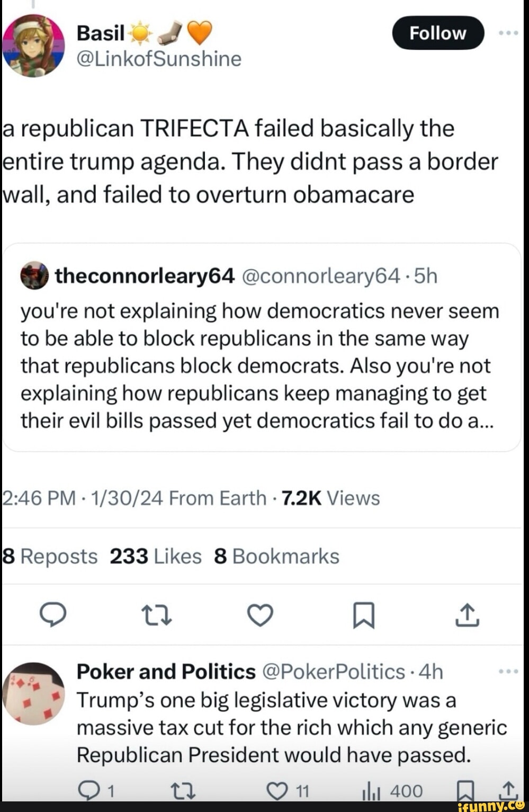The height and width of the screenshot is (812, 529).
Task: Share the main tweet using the share icon
Action: [x=468, y=614]
